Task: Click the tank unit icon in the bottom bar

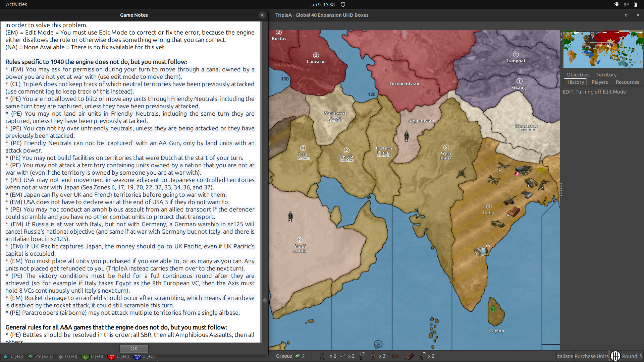Action: 410,356
